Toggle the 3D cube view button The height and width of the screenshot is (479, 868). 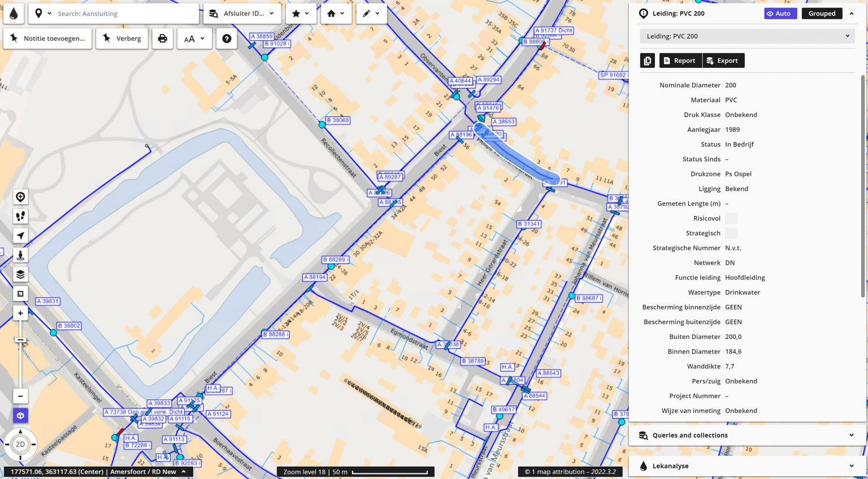coord(20,416)
